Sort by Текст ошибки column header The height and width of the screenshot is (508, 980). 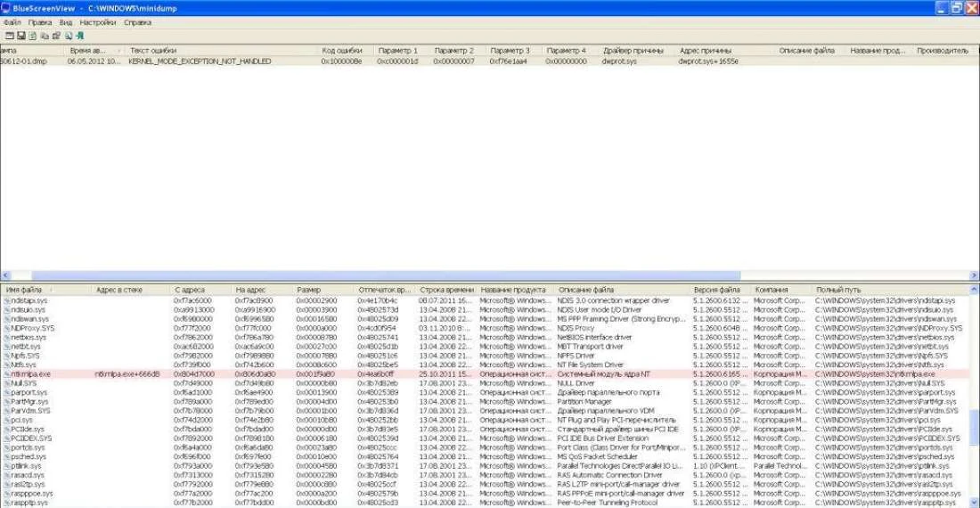point(221,50)
